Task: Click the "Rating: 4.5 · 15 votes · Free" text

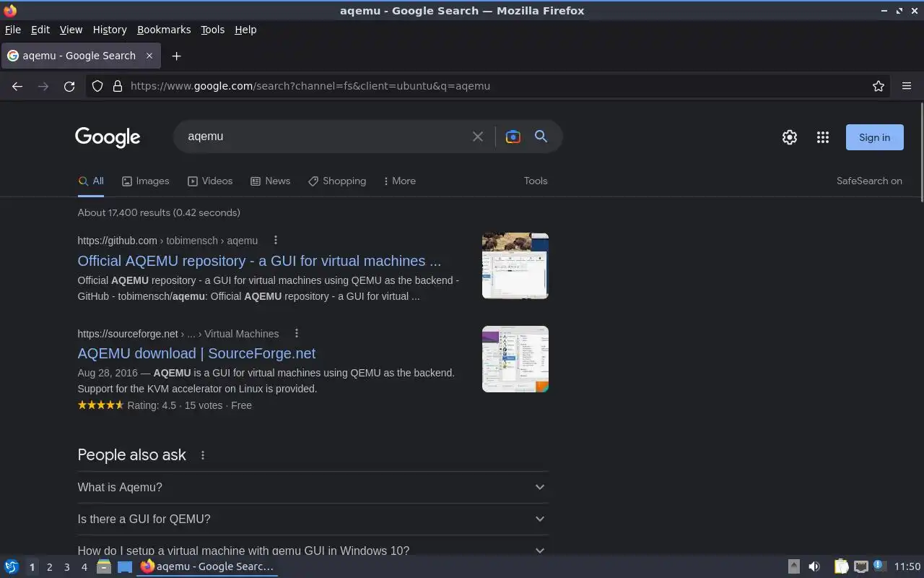Action: (189, 405)
